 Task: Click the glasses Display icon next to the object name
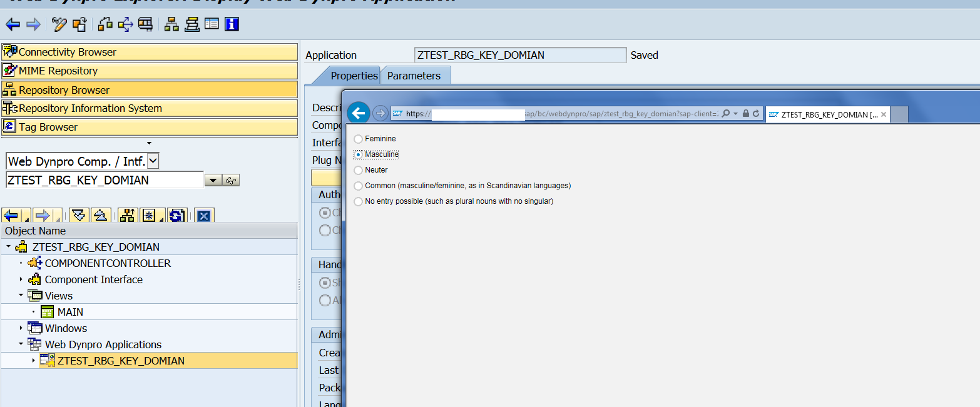point(232,181)
